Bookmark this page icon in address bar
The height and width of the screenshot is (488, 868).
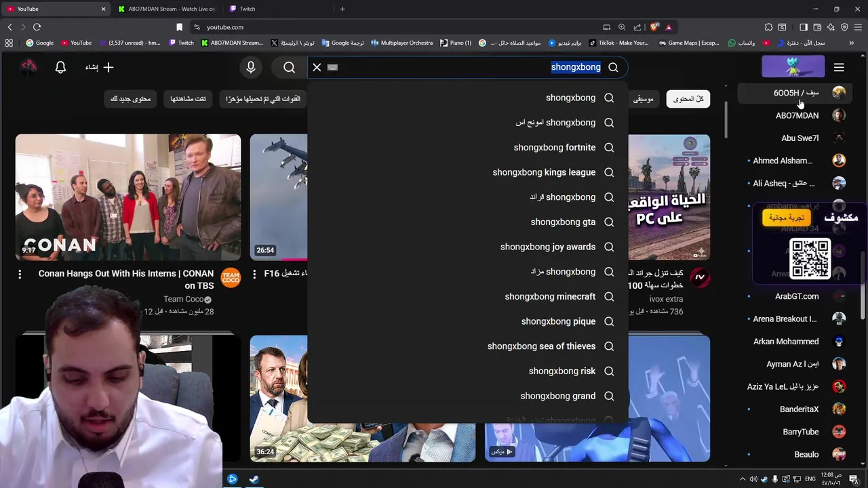[x=179, y=27]
